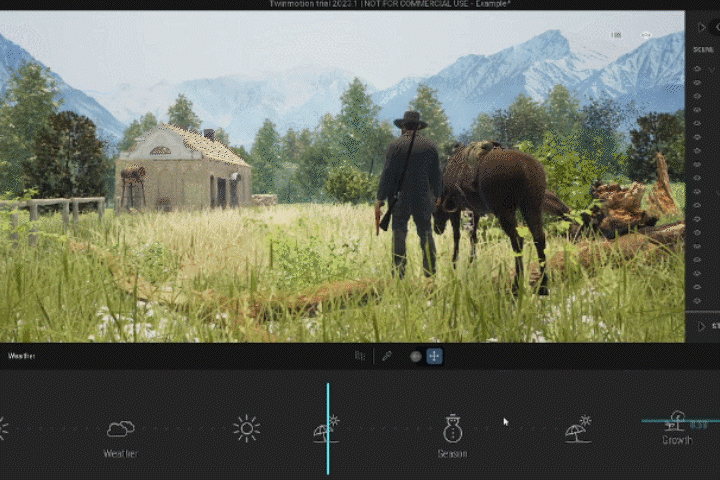Viewport: 720px width, 480px height.
Task: Click the cyan Growth slider bar
Action: tap(681, 420)
